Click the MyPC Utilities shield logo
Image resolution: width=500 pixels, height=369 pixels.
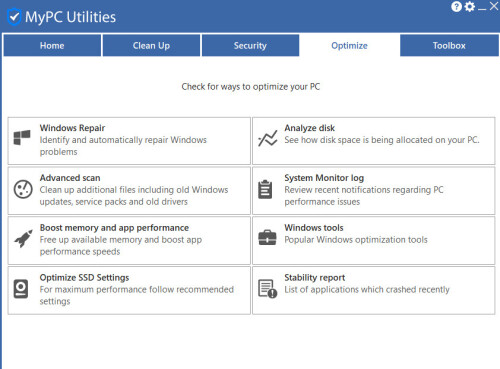[x=14, y=17]
